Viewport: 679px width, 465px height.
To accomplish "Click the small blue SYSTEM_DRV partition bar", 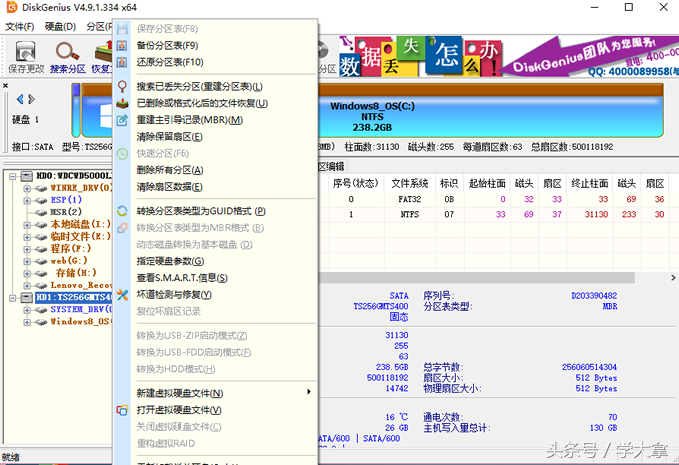I will tap(76, 110).
